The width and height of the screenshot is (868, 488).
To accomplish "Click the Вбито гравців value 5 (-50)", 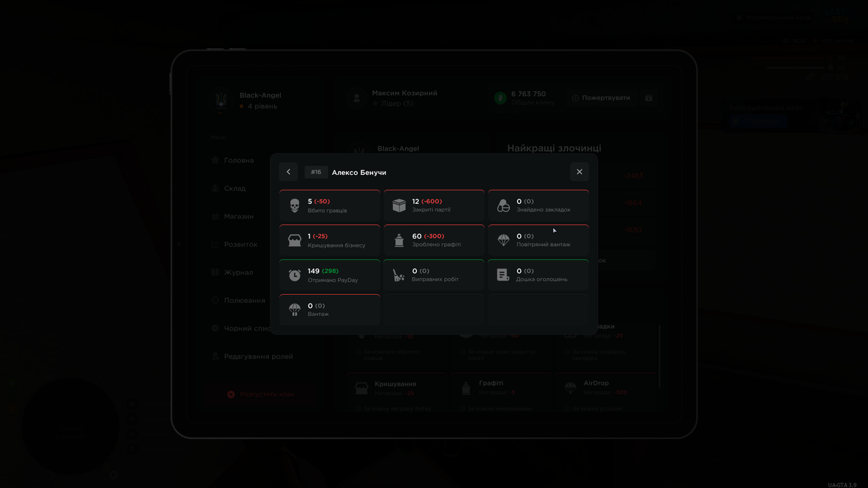I will (319, 201).
